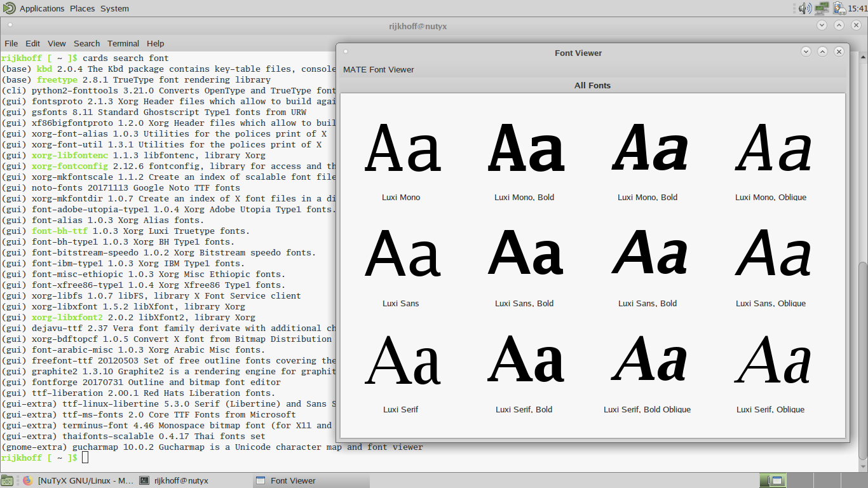Open the battery power manager tray icon
868x488 pixels.
839,8
